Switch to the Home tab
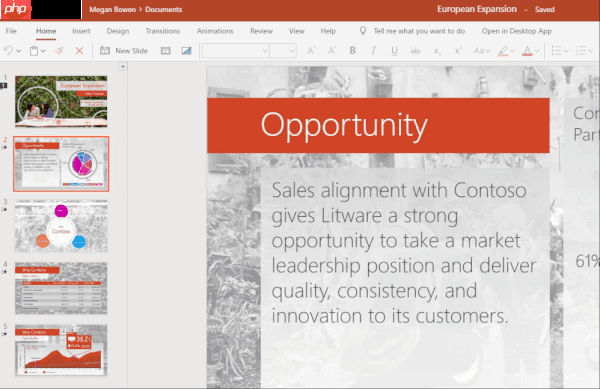 pyautogui.click(x=46, y=31)
